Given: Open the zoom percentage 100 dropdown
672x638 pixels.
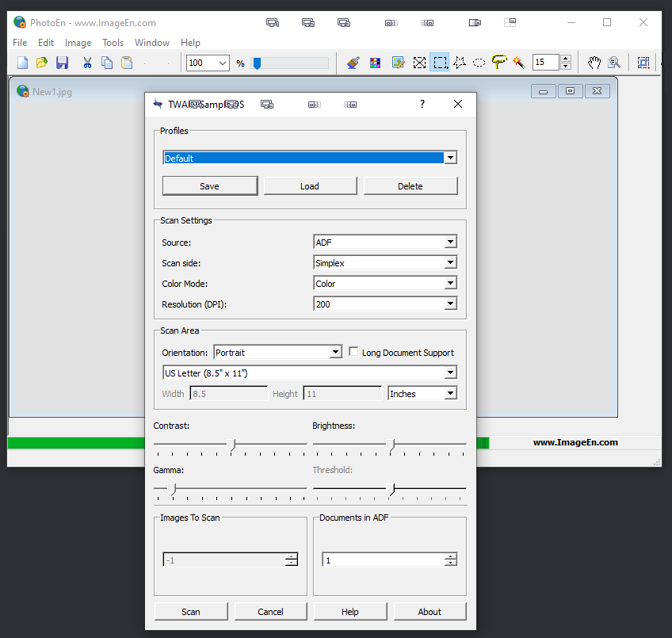Looking at the screenshot, I should 223,63.
